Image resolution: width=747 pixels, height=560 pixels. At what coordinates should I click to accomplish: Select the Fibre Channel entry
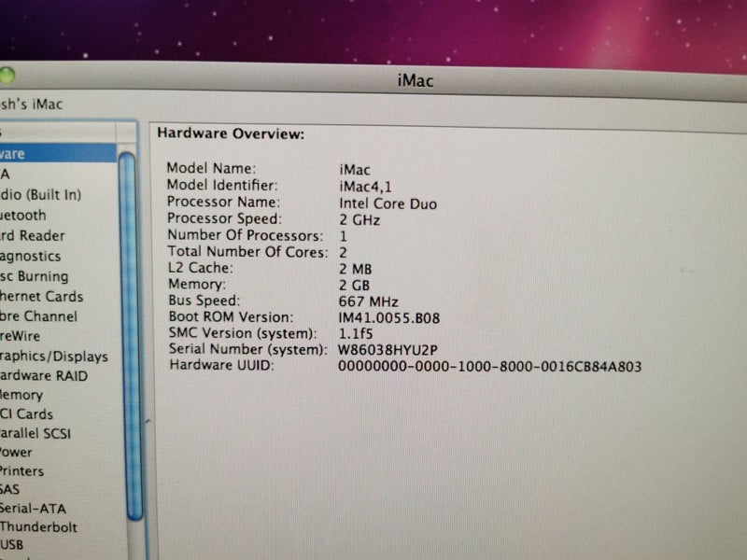47,316
